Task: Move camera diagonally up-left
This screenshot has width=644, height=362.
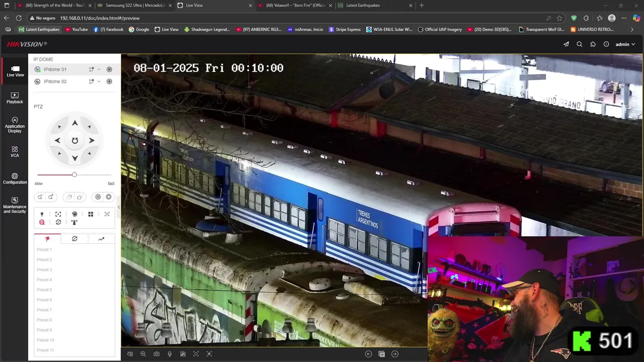Action: point(60,127)
